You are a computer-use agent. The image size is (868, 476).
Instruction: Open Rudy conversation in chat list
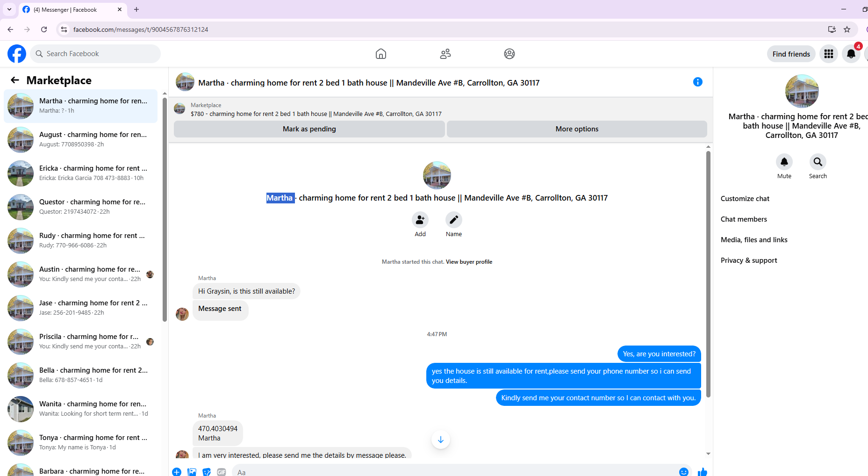pos(81,241)
